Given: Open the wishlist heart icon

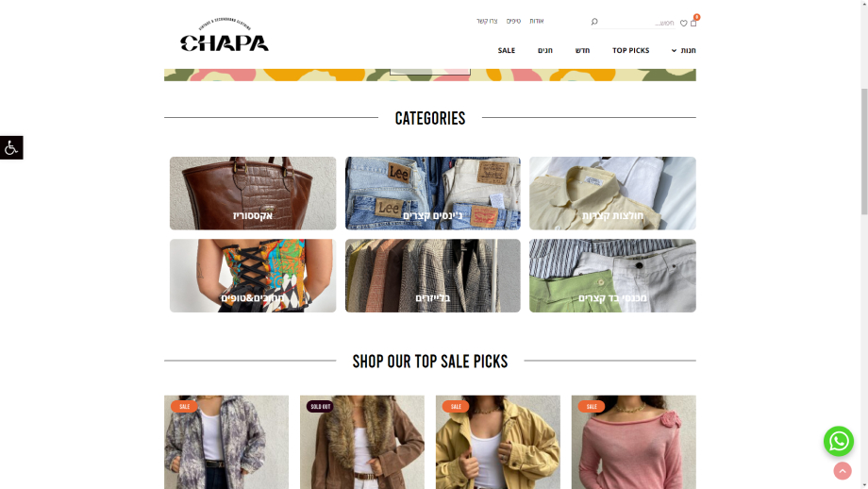Looking at the screenshot, I should (684, 24).
